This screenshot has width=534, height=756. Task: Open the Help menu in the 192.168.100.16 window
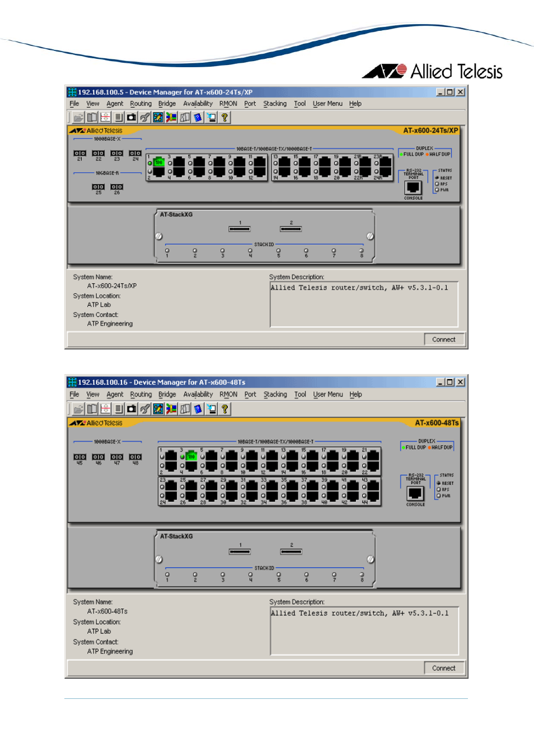click(355, 394)
